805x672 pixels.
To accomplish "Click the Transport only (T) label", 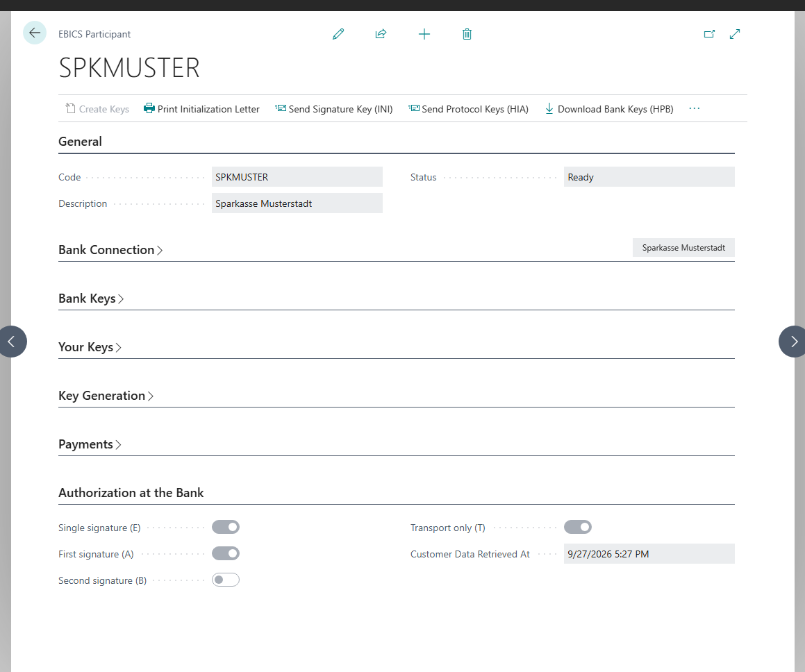I will [x=448, y=528].
